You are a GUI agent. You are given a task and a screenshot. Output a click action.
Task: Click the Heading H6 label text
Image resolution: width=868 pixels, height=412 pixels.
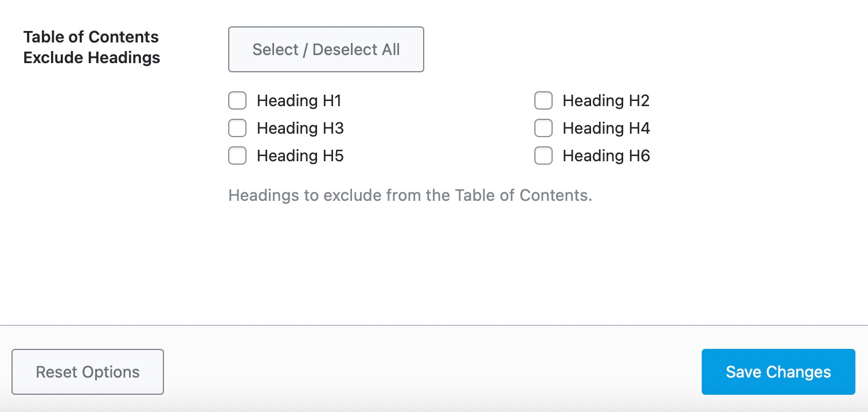pos(606,156)
